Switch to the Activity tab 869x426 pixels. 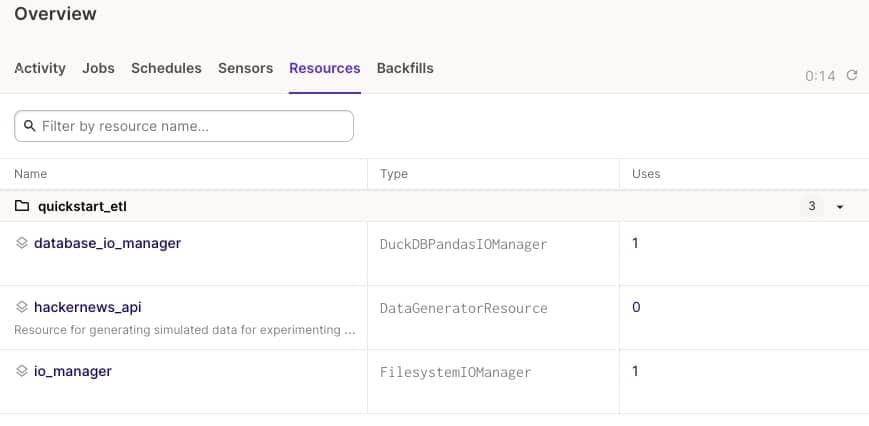click(40, 68)
